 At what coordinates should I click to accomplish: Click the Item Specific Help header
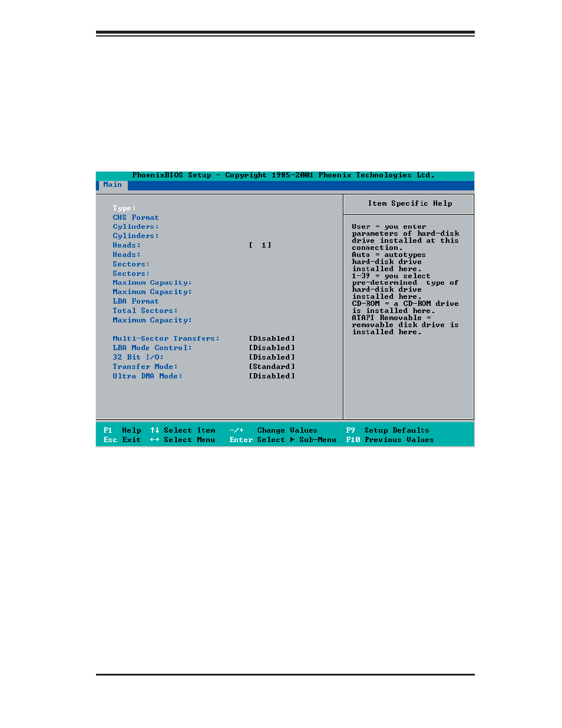pos(410,203)
